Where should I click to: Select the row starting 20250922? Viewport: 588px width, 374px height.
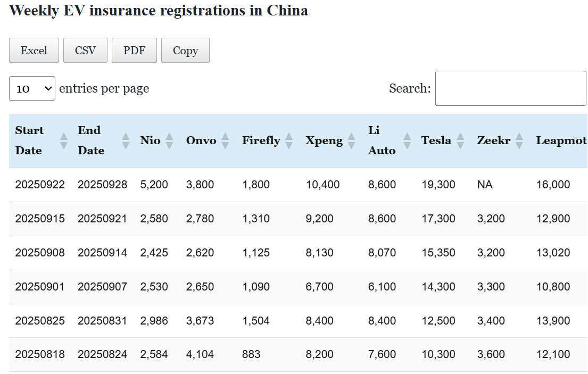40,185
